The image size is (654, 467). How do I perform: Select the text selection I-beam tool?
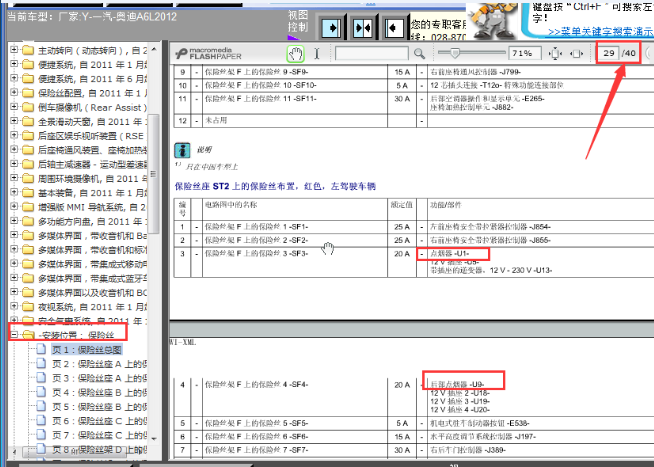(x=317, y=53)
